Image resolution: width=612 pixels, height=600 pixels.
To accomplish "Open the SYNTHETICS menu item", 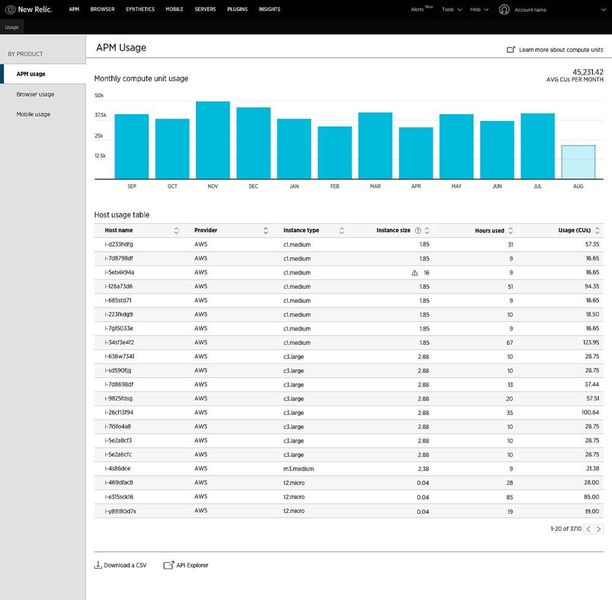I will pos(140,9).
